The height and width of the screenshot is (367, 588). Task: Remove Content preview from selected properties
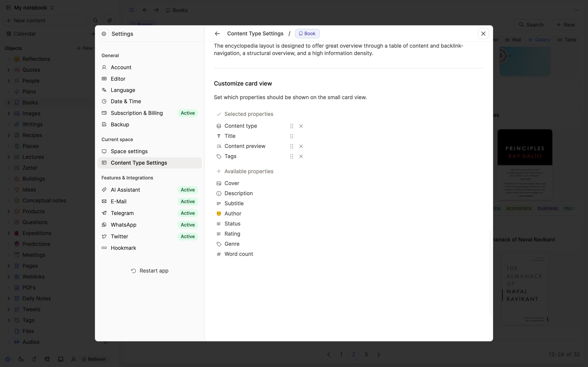(301, 146)
